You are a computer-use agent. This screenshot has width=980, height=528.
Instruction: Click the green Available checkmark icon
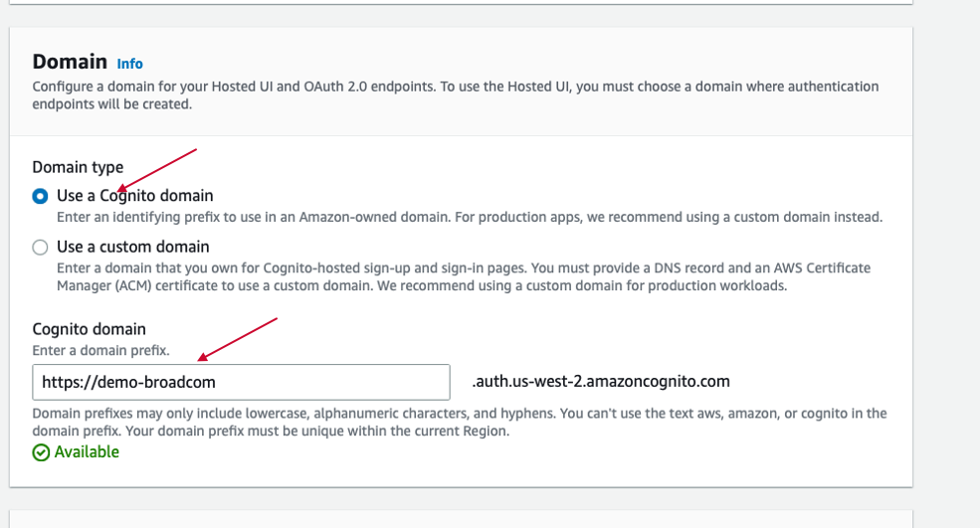click(x=41, y=452)
